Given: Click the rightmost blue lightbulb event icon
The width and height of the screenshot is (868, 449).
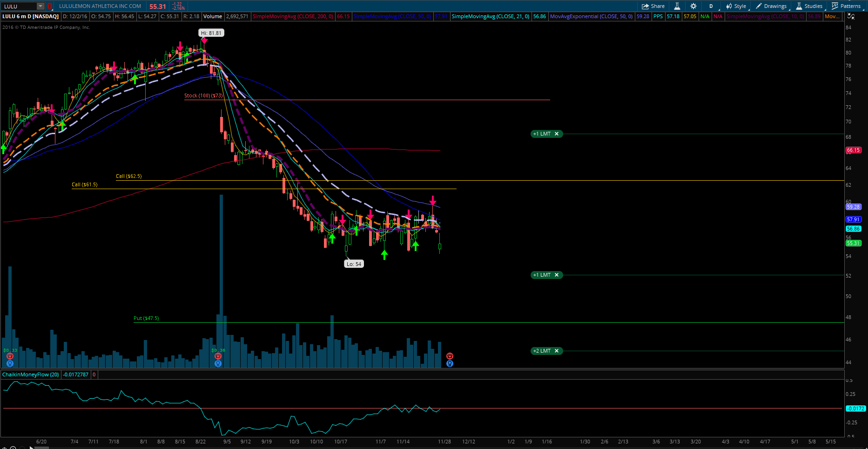Looking at the screenshot, I should pyautogui.click(x=450, y=363).
